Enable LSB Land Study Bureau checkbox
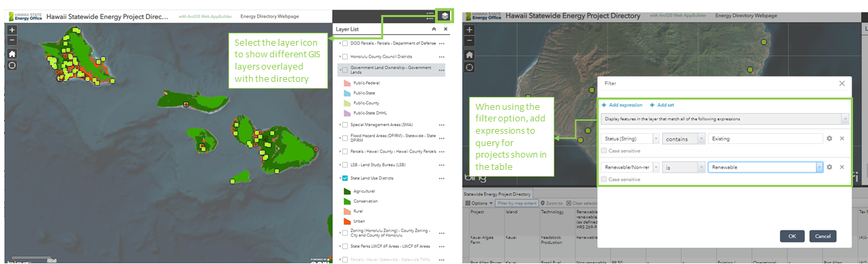The width and height of the screenshot is (868, 264). click(x=345, y=164)
